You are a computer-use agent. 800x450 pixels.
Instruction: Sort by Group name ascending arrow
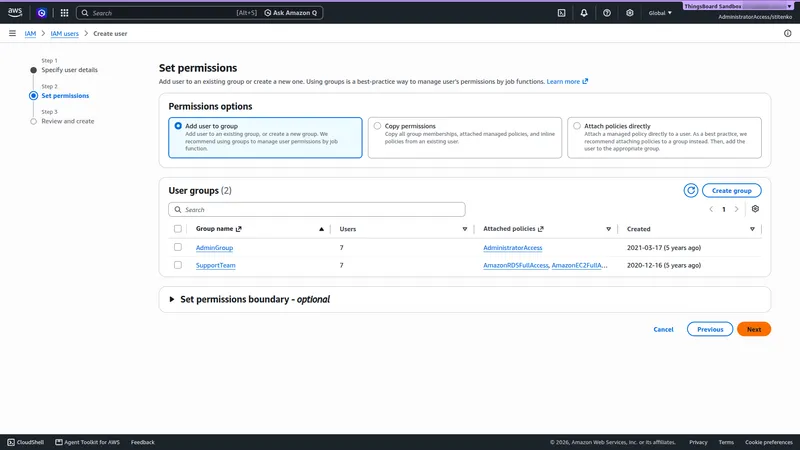[x=321, y=229]
